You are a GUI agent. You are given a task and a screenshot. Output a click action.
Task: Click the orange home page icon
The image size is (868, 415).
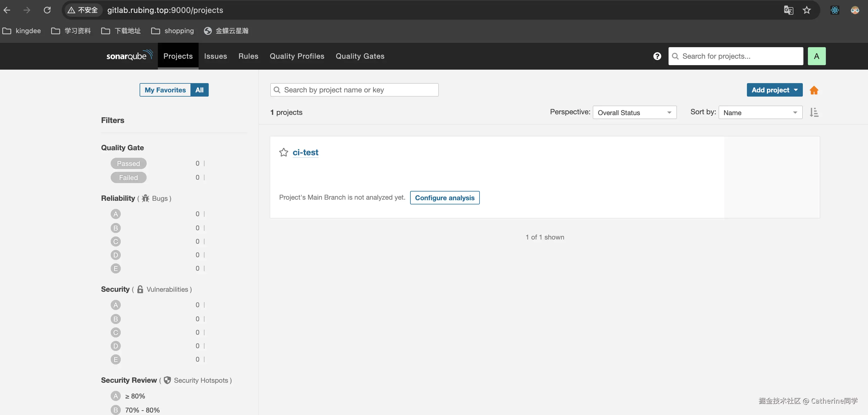814,90
